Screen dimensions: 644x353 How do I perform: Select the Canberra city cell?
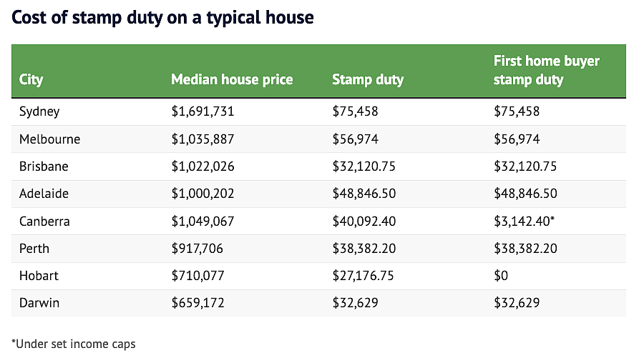[44, 222]
